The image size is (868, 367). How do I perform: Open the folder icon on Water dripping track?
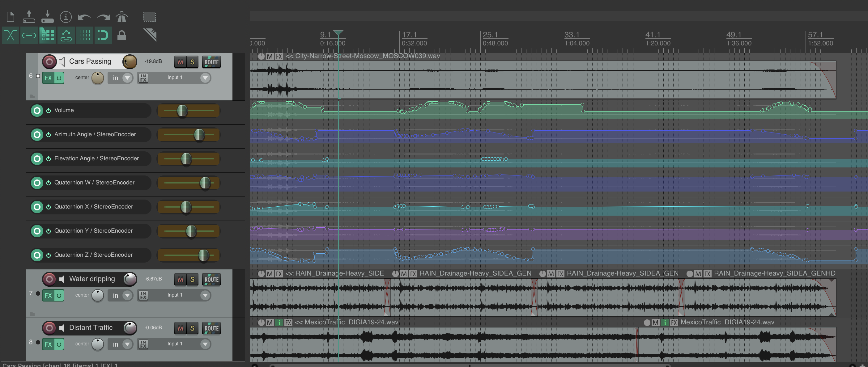tap(32, 314)
